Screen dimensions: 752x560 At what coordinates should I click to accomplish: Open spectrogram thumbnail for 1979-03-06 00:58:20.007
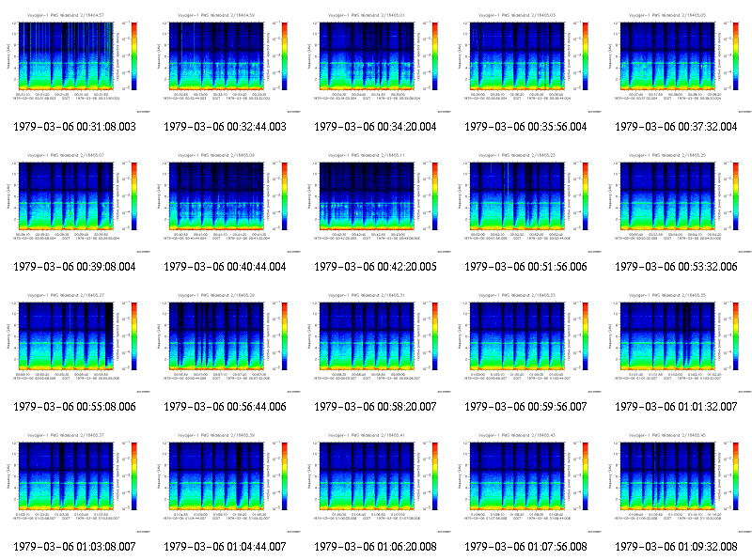(x=376, y=342)
